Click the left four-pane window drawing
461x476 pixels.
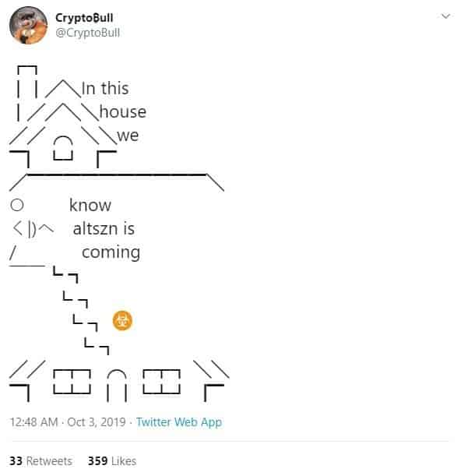[72, 382]
